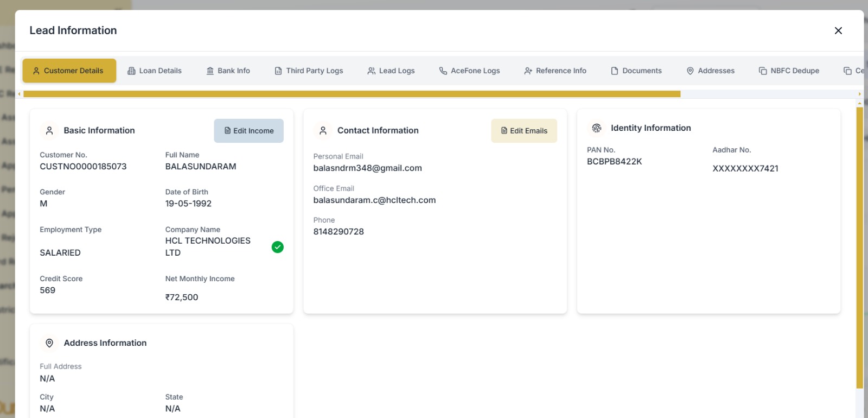Screen dimensions: 868x418
Task: Click personal email balasndrm348@gmail.com
Action: (x=368, y=168)
